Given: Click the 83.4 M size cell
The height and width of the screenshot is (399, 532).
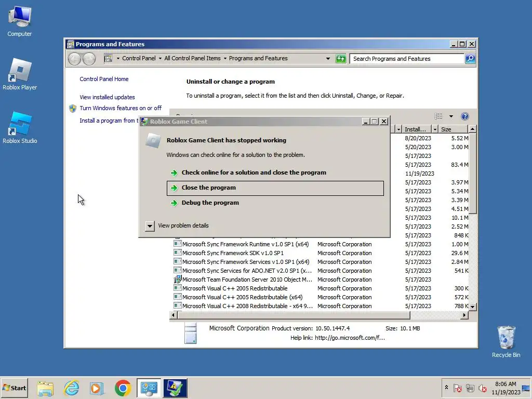Looking at the screenshot, I should [460, 165].
